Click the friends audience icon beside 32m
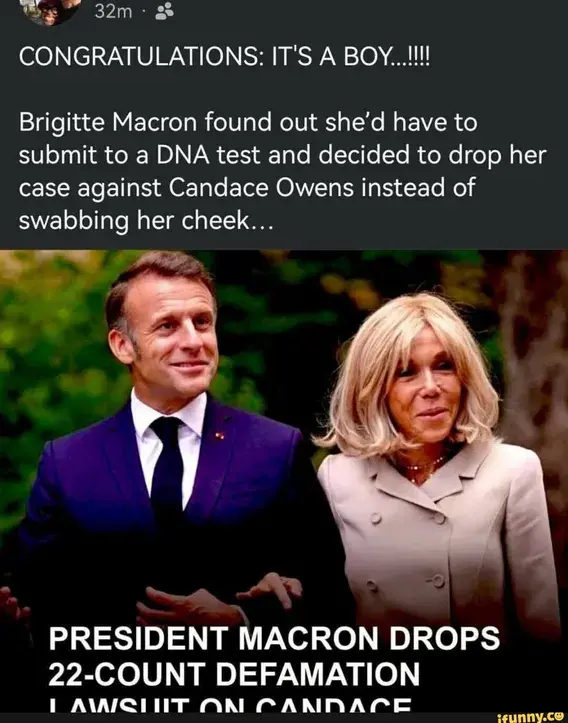 (164, 12)
